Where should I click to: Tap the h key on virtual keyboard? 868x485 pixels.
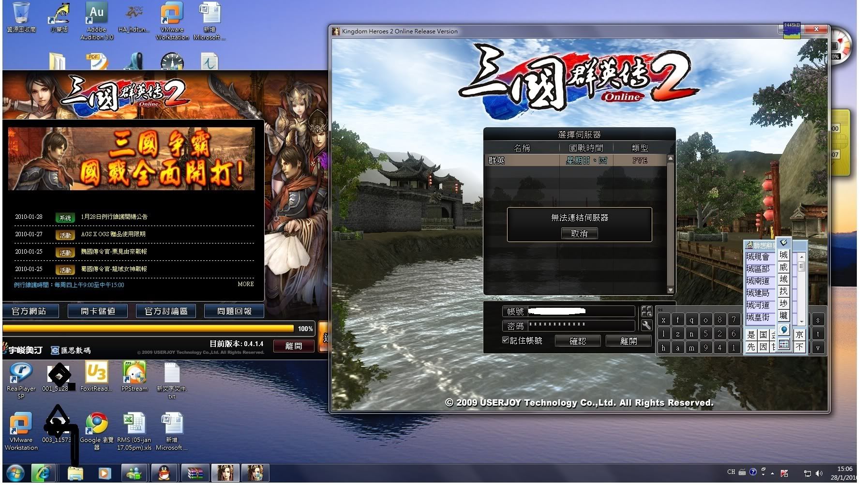(x=664, y=348)
